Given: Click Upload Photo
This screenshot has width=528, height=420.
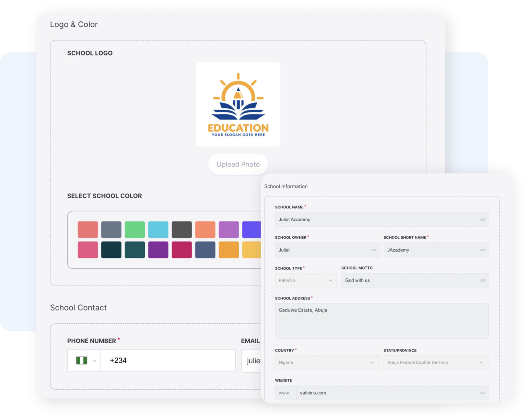Looking at the screenshot, I should click(x=238, y=164).
